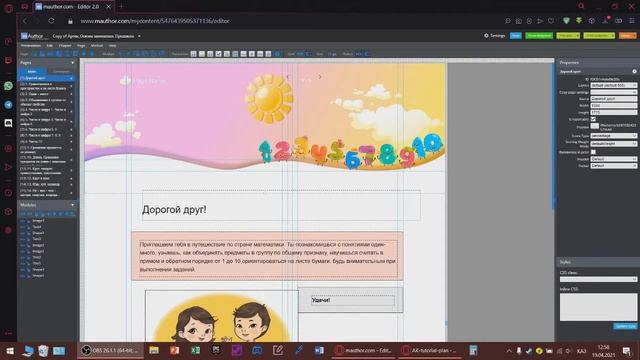Close the mauthor.com Editor 2.0 tab
Viewport: 640px width, 360px height.
[109, 7]
